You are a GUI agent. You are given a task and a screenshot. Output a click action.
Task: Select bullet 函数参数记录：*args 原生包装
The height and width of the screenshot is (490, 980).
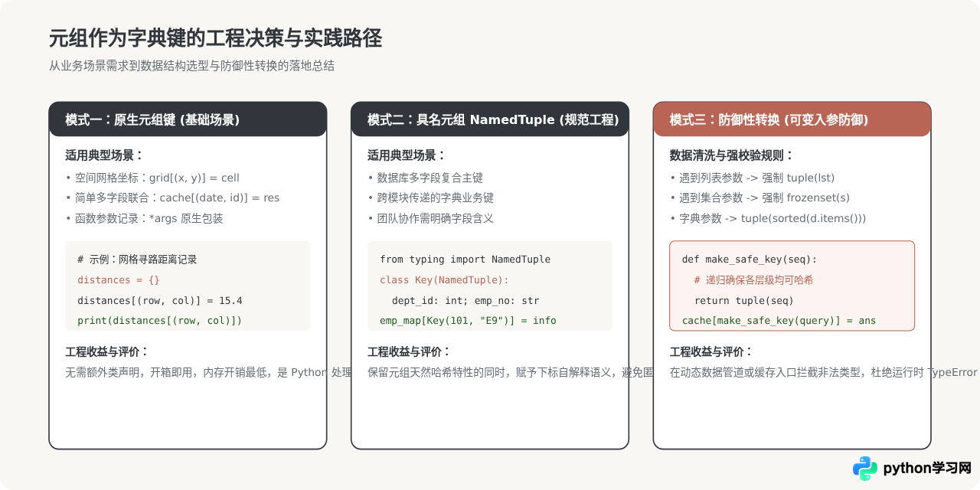(144, 218)
